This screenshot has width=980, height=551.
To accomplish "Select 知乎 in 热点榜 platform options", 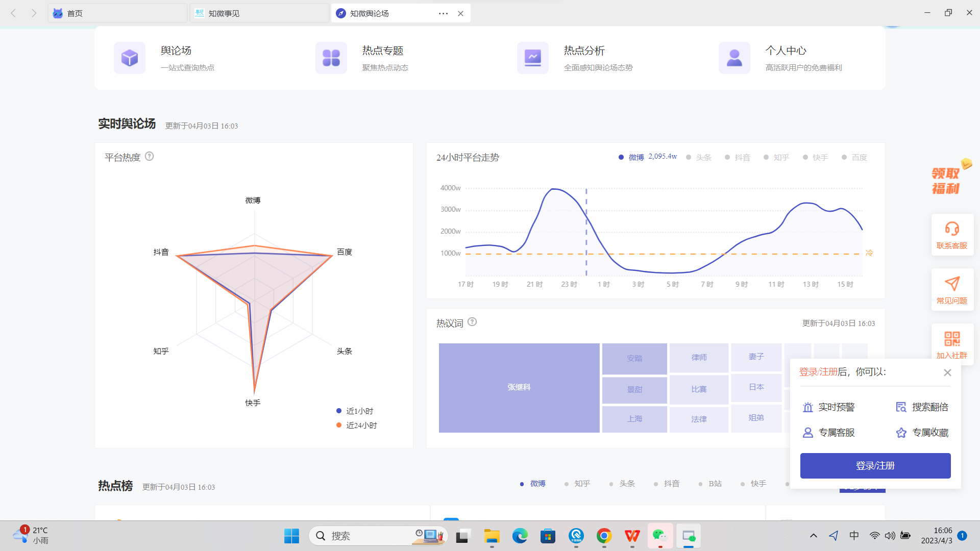I will pyautogui.click(x=577, y=484).
